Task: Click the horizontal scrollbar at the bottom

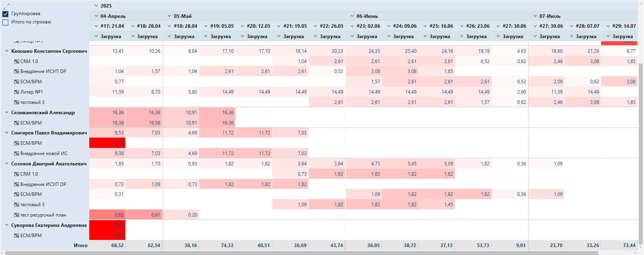Action: tap(302, 253)
